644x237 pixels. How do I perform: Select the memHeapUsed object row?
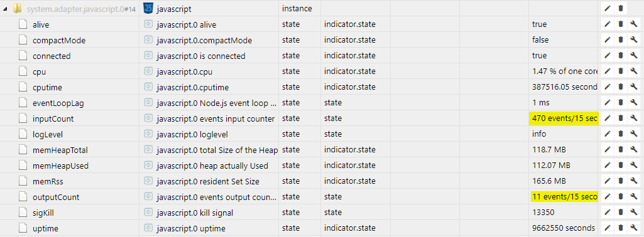click(322, 166)
